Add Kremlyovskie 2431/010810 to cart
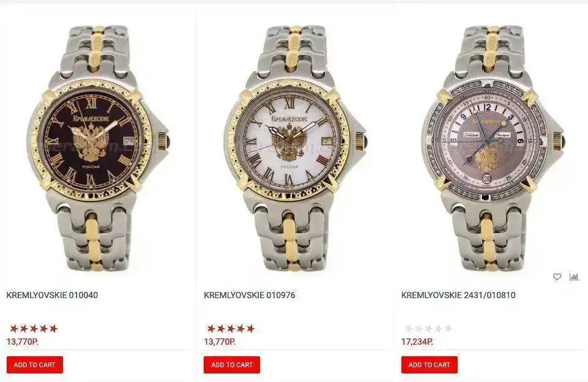The width and height of the screenshot is (588, 382). (429, 365)
